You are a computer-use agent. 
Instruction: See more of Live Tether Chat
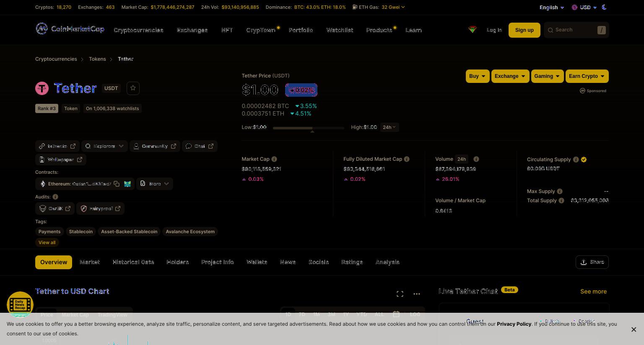pos(593,291)
